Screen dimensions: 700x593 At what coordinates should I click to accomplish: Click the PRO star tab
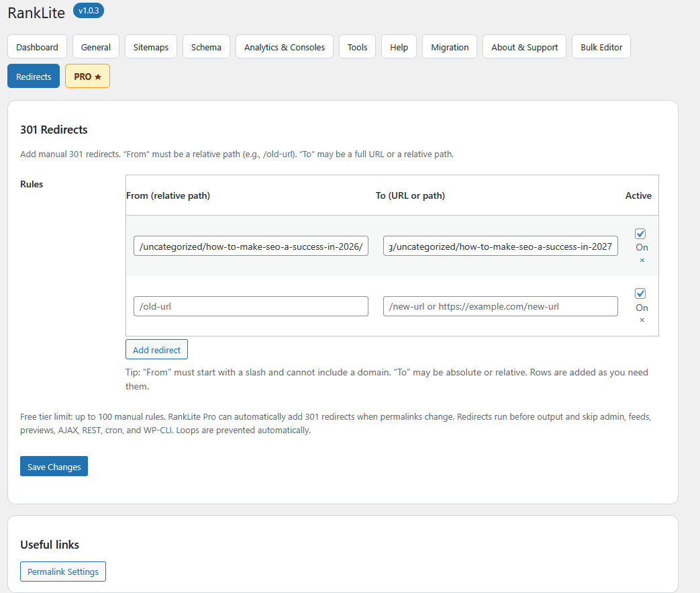click(87, 77)
